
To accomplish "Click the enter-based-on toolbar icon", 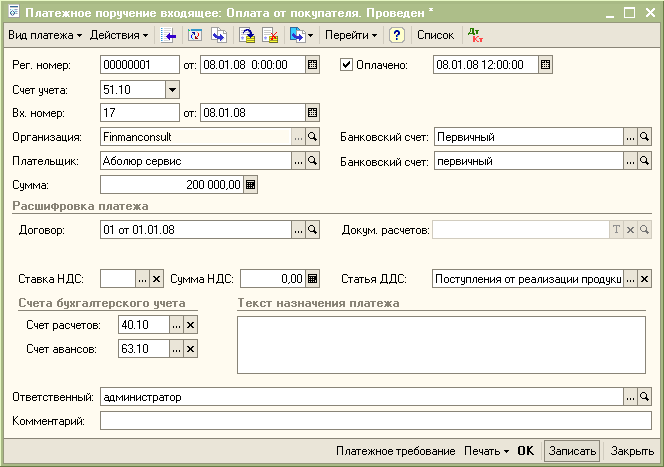I will point(297,35).
